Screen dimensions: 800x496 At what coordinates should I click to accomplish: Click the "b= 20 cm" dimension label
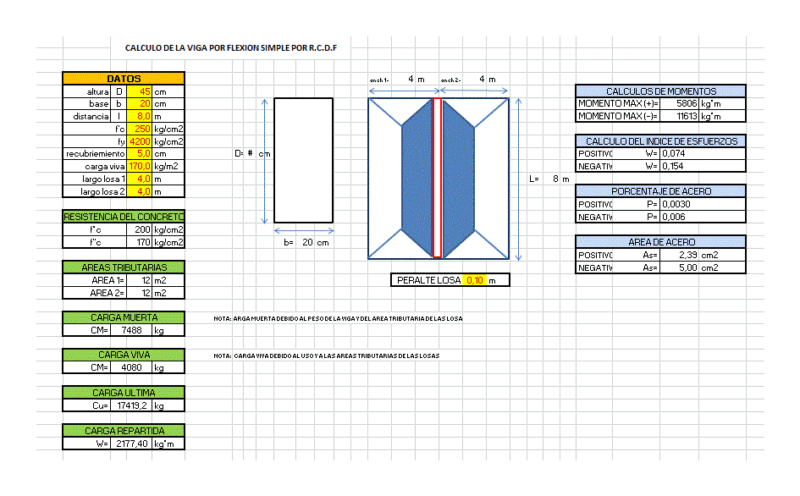[x=306, y=242]
